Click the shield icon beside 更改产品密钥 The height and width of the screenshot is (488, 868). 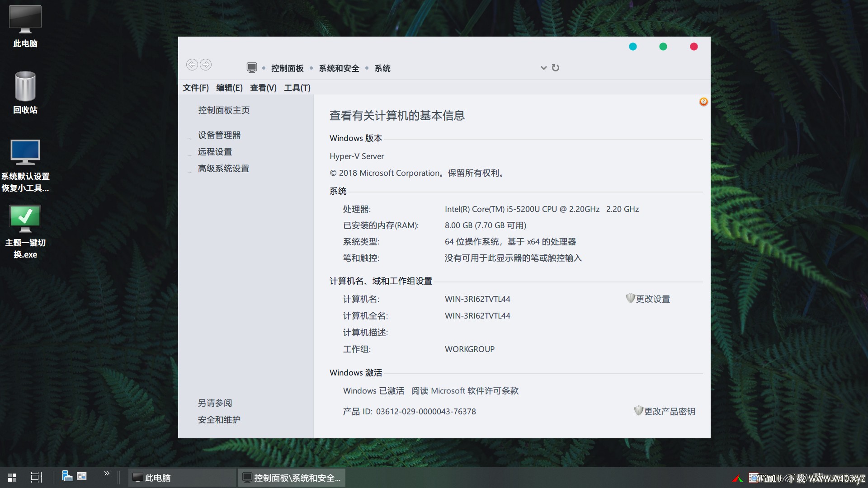point(638,411)
